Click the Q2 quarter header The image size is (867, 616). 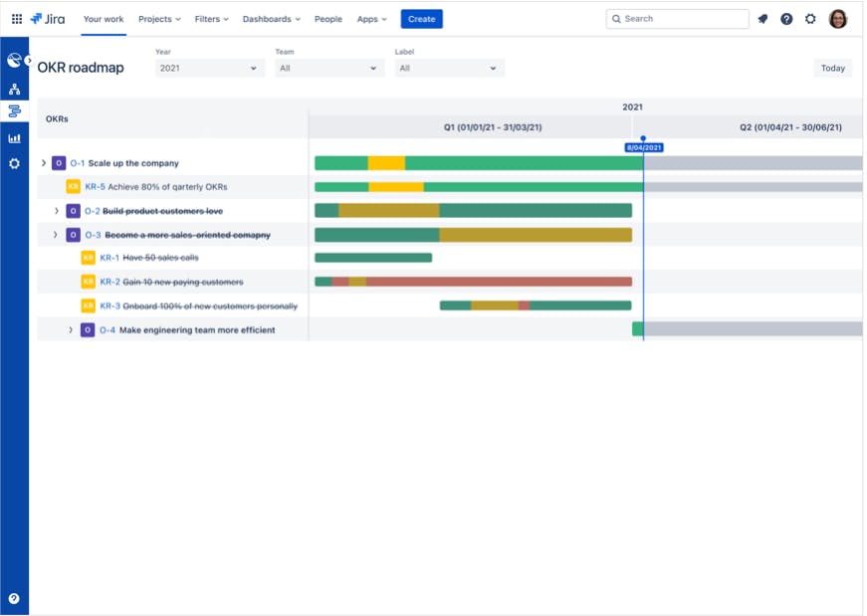pyautogui.click(x=790, y=127)
